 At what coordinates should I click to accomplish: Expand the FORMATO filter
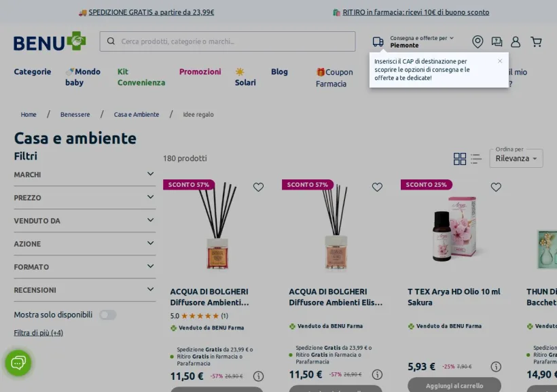pos(84,267)
